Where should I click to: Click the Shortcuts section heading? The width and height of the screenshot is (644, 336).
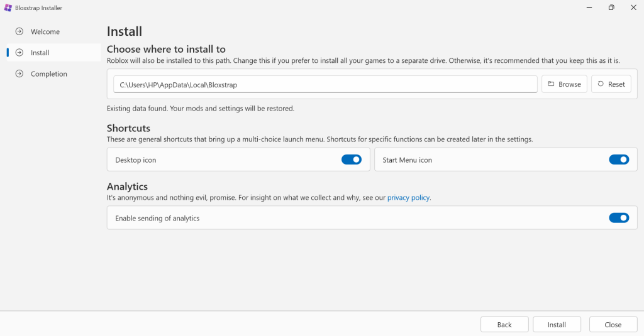[x=128, y=128]
